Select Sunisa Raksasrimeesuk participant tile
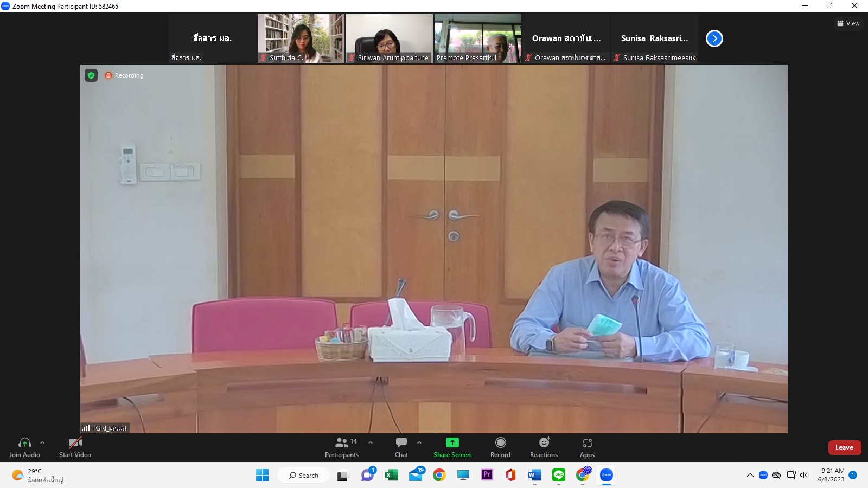Image resolution: width=868 pixels, height=488 pixels. click(655, 38)
